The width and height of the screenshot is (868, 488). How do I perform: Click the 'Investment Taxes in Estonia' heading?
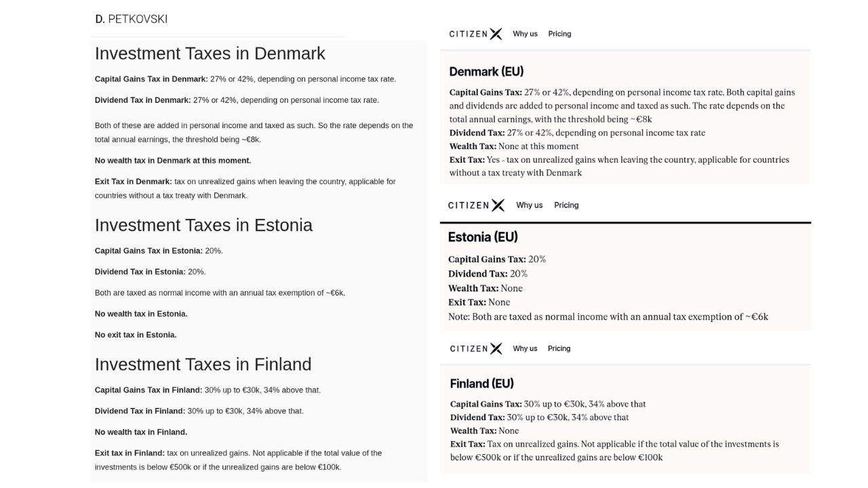click(x=203, y=225)
